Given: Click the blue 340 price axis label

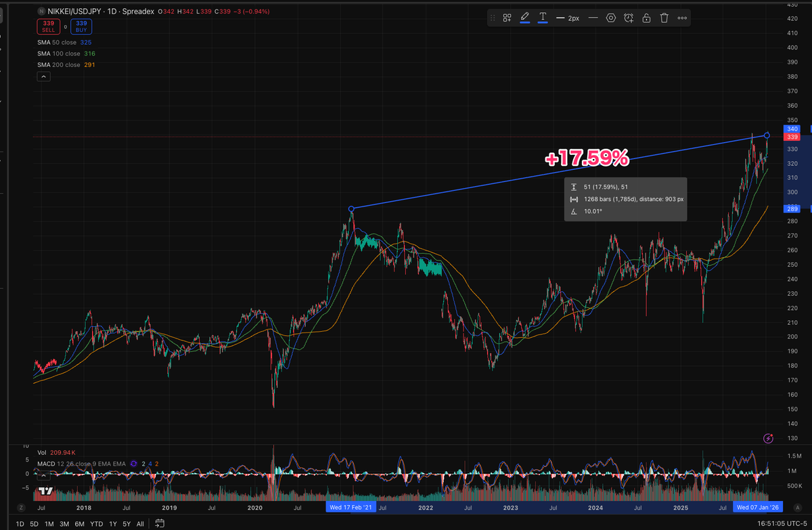Looking at the screenshot, I should pos(792,129).
